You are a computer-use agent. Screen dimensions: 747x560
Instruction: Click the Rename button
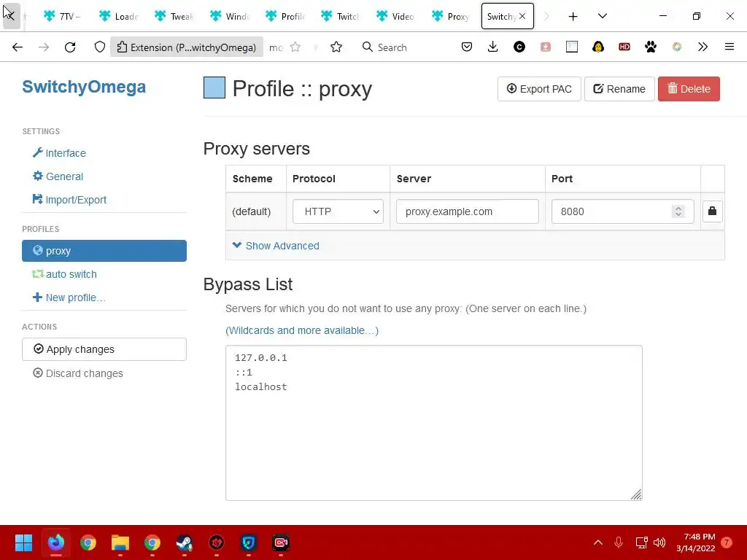pos(619,89)
